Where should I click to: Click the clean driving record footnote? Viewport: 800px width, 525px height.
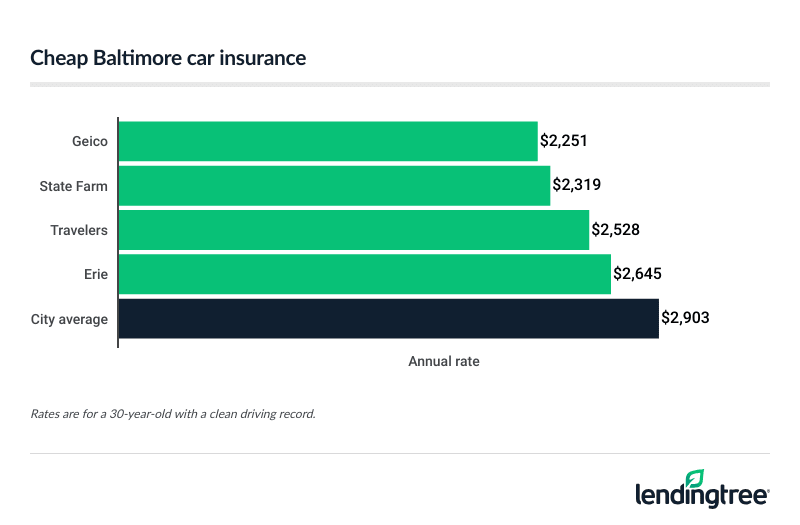[173, 412]
